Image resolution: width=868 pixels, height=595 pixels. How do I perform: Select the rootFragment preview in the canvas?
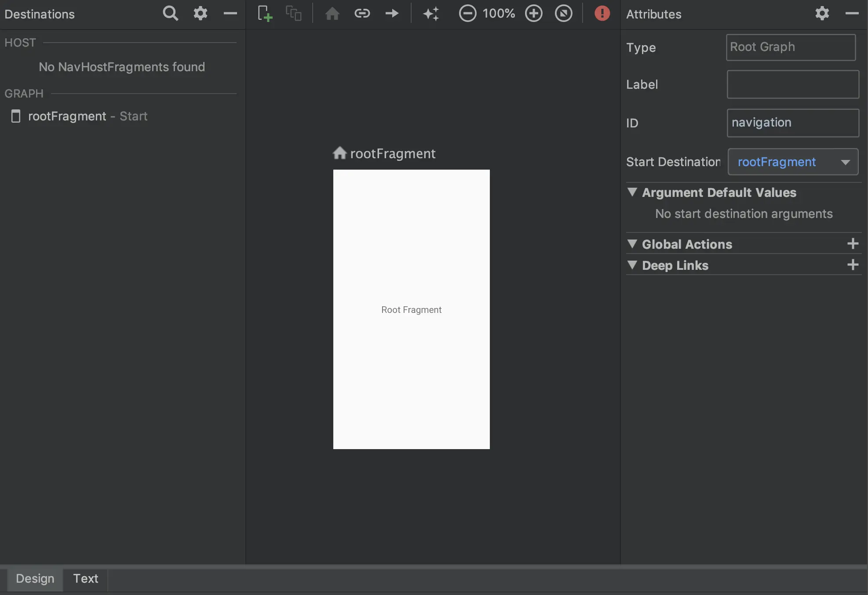click(x=412, y=309)
